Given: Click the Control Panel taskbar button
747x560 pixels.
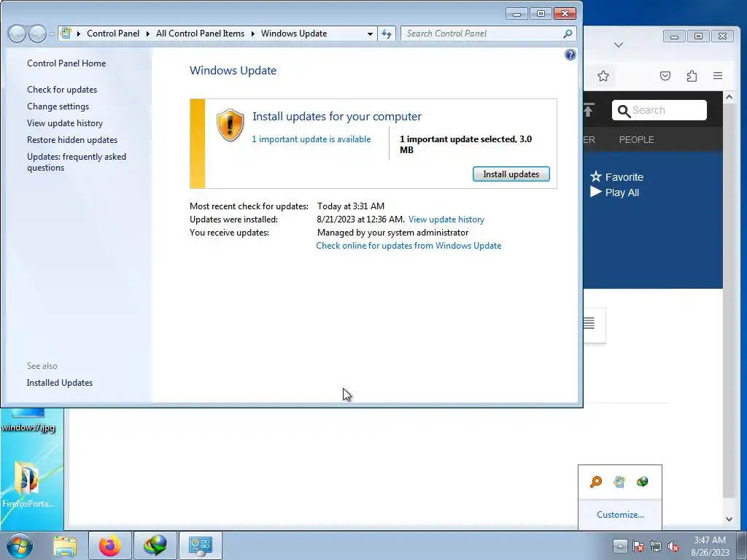Looking at the screenshot, I should pyautogui.click(x=200, y=545).
